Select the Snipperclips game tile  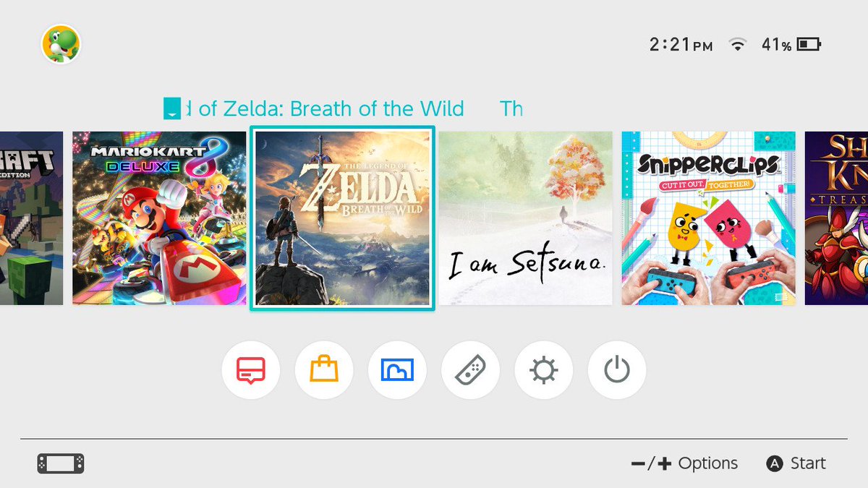[709, 218]
